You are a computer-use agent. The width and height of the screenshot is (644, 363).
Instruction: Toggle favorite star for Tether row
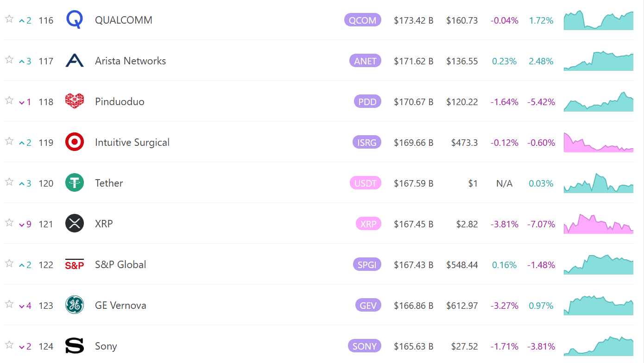pyautogui.click(x=9, y=182)
